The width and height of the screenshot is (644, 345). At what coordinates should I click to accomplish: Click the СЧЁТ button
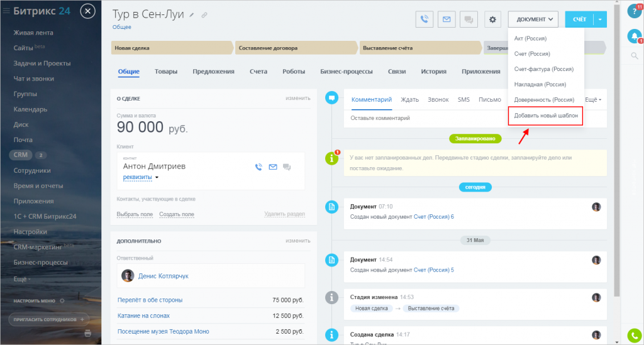[x=579, y=19]
